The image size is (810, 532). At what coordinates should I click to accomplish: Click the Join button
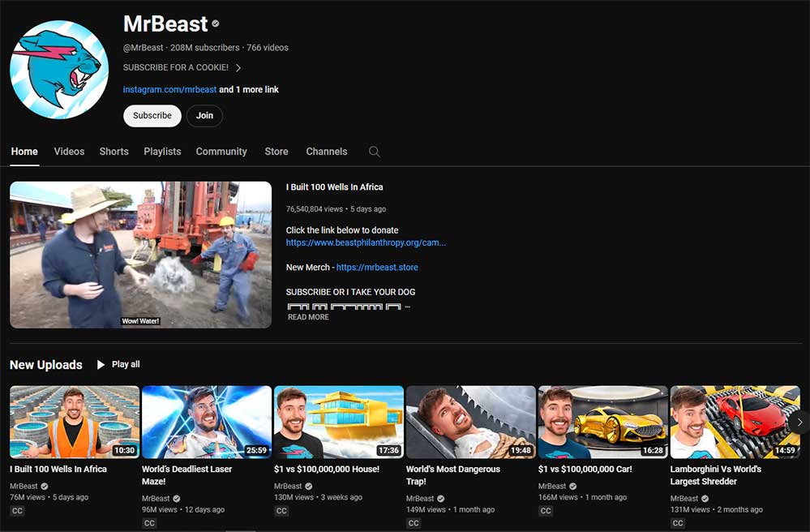204,116
